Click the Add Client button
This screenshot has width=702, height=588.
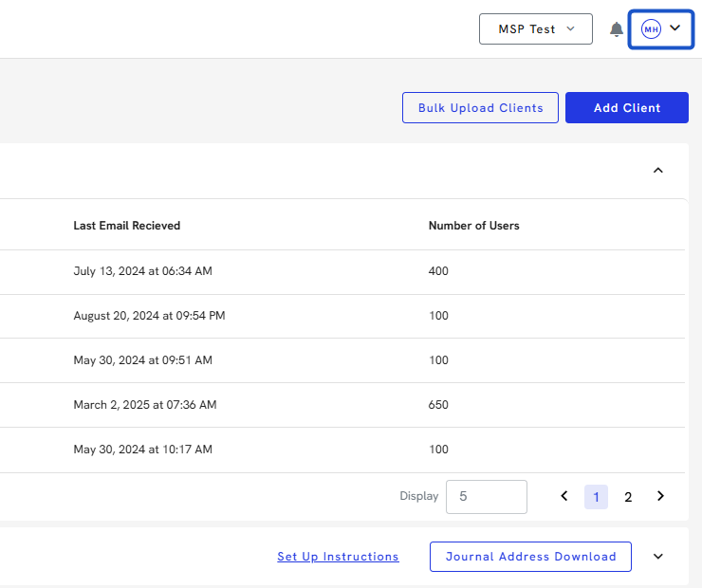pyautogui.click(x=626, y=108)
